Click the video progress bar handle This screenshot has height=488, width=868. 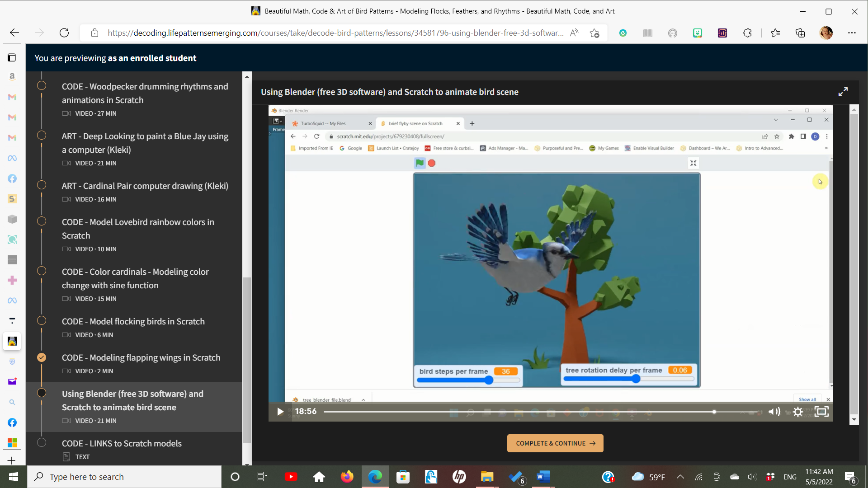(x=714, y=412)
